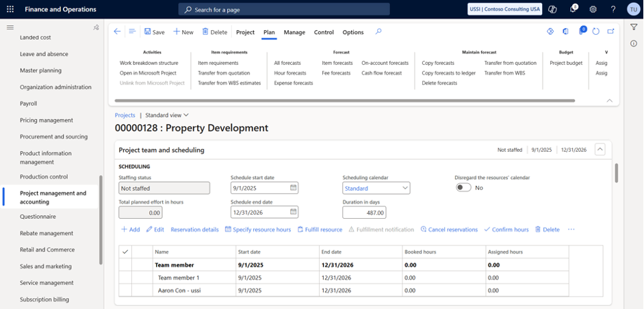Click the pin icon on navigation pane
The image size is (644, 309).
[x=96, y=27]
